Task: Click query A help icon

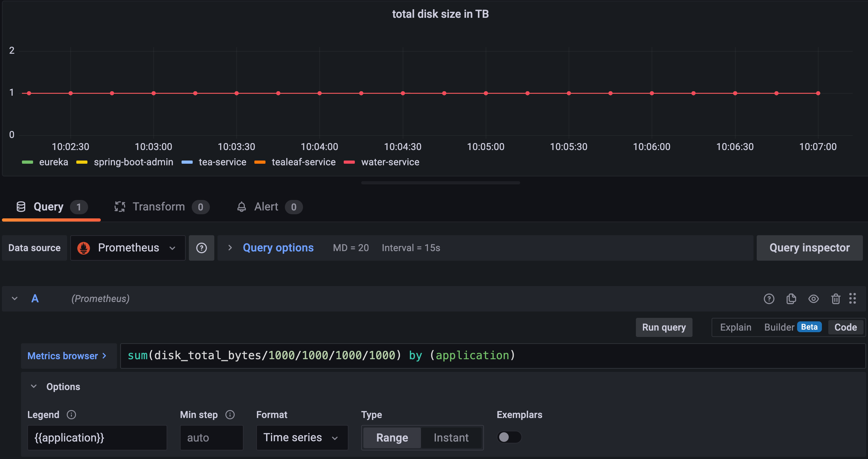Action: [768, 299]
